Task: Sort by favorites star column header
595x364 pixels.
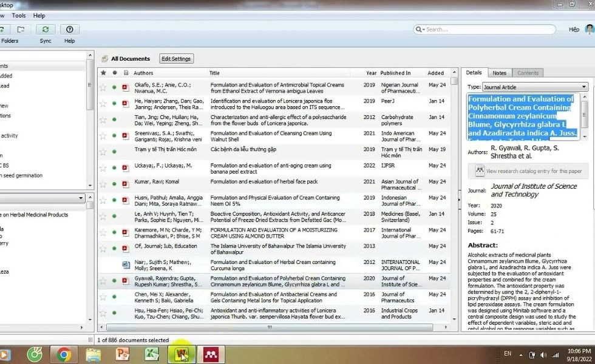Action: coord(103,72)
